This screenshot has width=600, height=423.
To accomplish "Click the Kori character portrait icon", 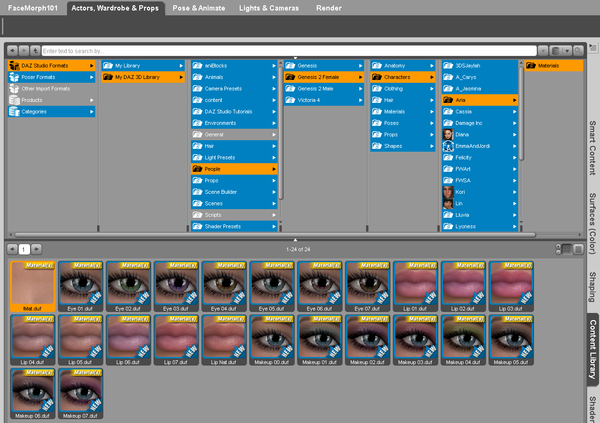I will coord(448,192).
